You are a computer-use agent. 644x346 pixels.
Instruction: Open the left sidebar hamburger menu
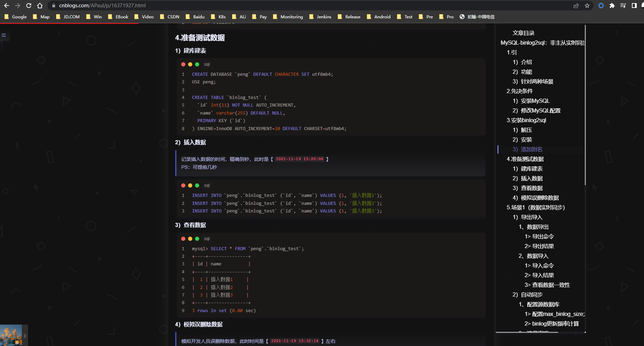click(x=4, y=35)
